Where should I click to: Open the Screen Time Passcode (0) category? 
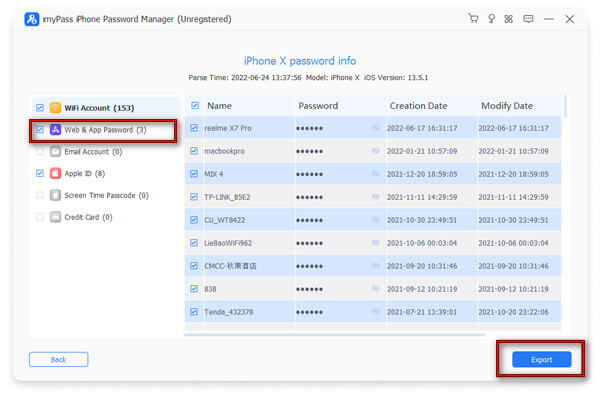[x=106, y=195]
